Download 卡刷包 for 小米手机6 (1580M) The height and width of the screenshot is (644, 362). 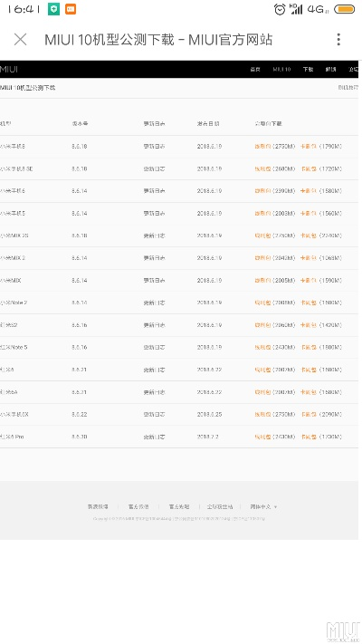pyautogui.click(x=309, y=191)
